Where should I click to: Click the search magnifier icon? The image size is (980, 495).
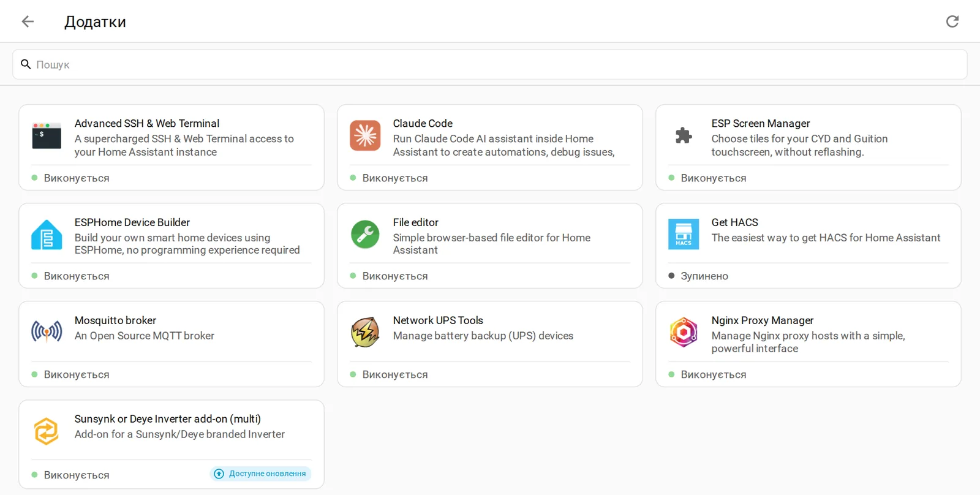[x=26, y=64]
